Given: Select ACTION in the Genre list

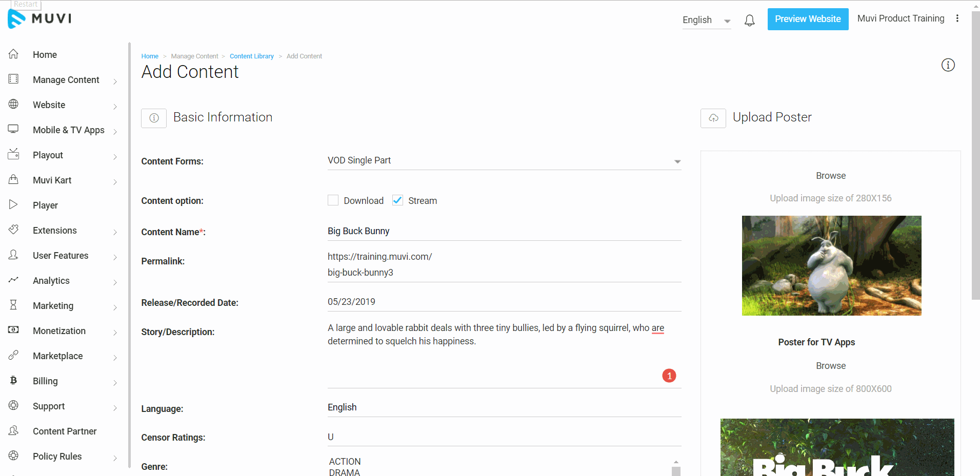Looking at the screenshot, I should (345, 462).
